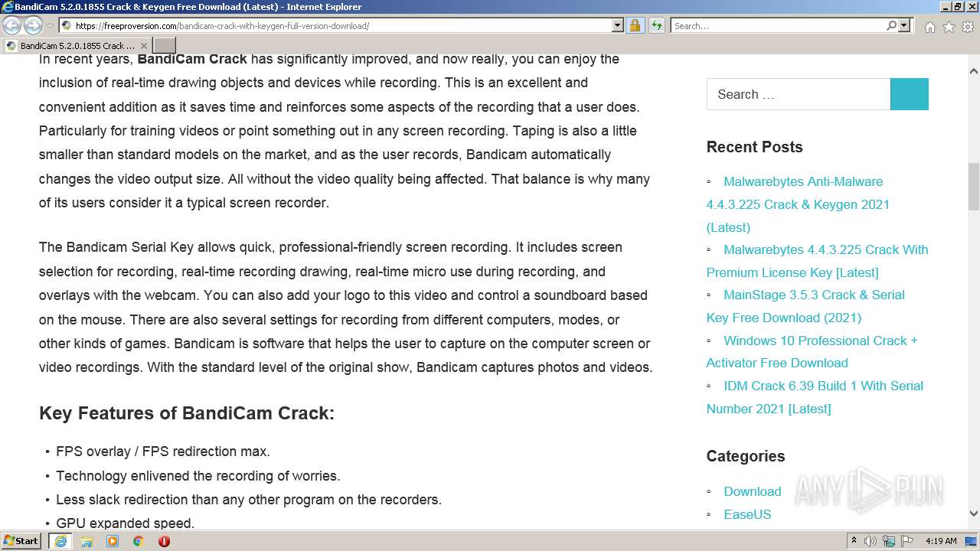Click the network tray icon

coord(890,541)
